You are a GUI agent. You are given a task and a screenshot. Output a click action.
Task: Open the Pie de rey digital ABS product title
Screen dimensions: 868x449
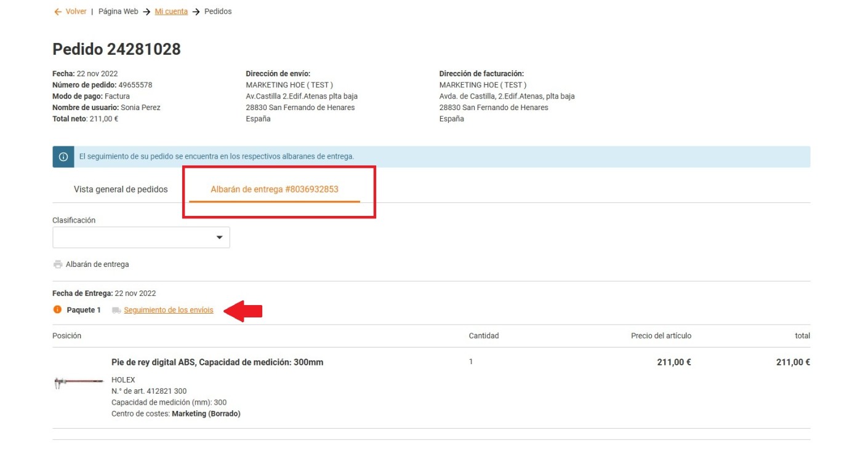[x=217, y=362]
